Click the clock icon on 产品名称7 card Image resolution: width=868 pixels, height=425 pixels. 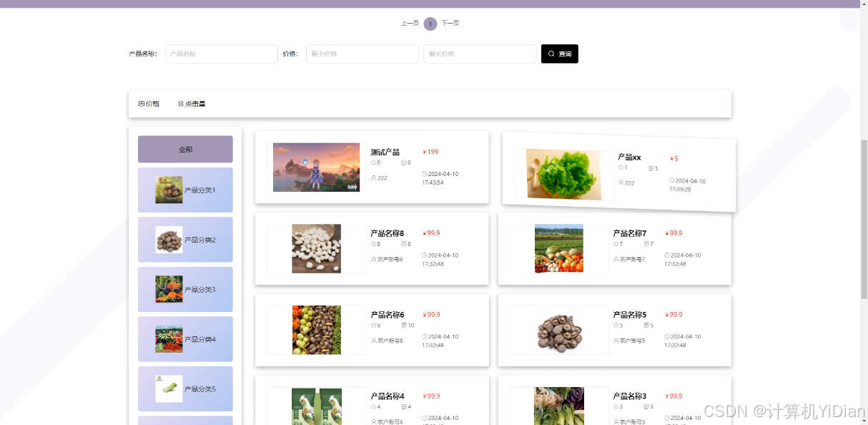point(667,255)
